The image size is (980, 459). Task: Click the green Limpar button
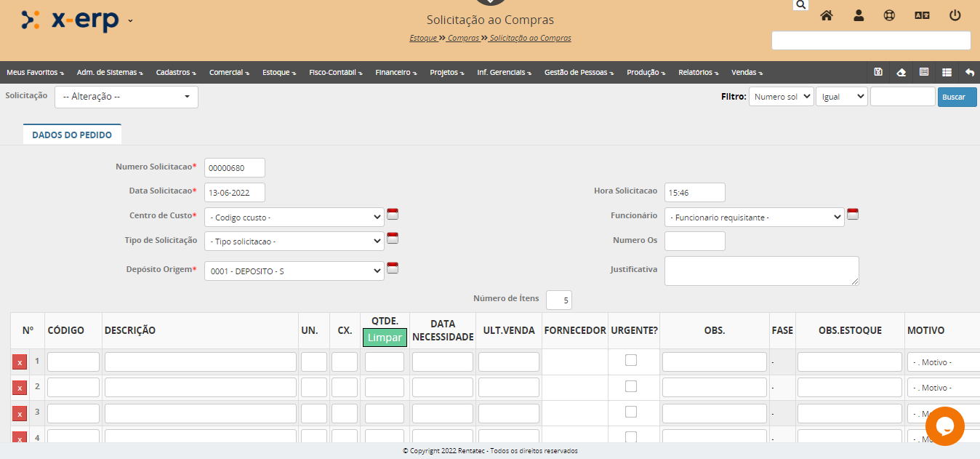pyautogui.click(x=385, y=338)
